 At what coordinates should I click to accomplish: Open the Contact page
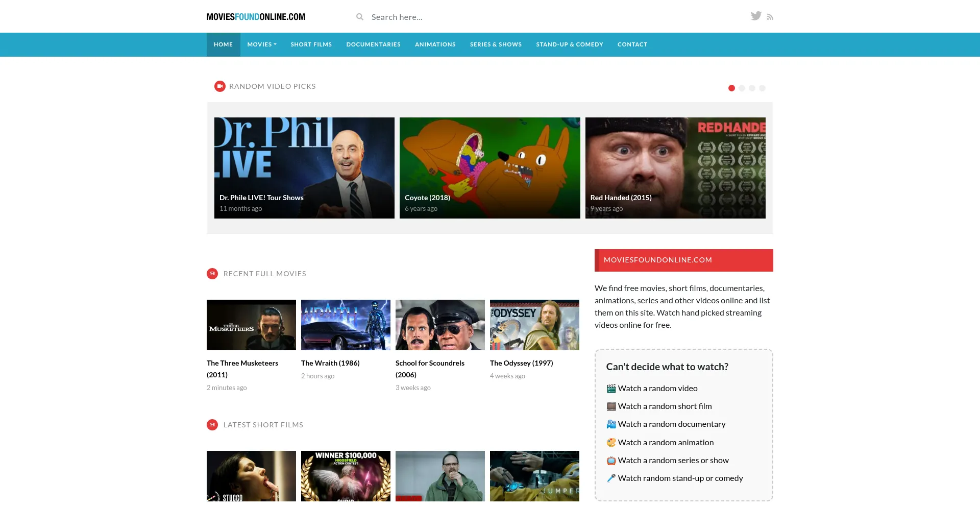tap(632, 44)
